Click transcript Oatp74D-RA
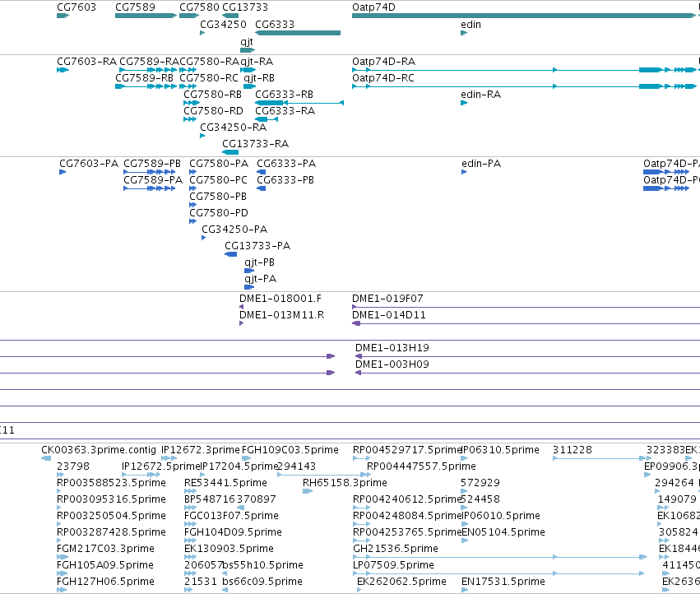The height and width of the screenshot is (594, 700). [383, 61]
